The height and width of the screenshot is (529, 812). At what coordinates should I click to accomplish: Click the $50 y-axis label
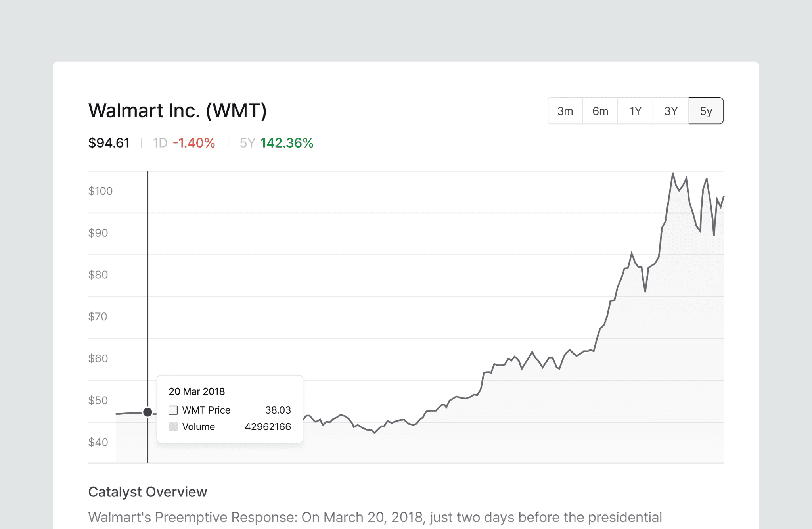(x=98, y=401)
